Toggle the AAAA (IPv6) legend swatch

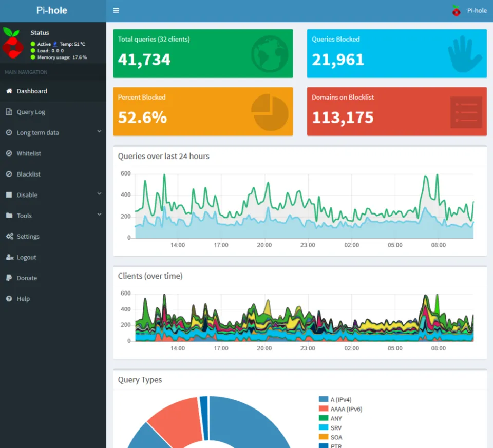[323, 408]
